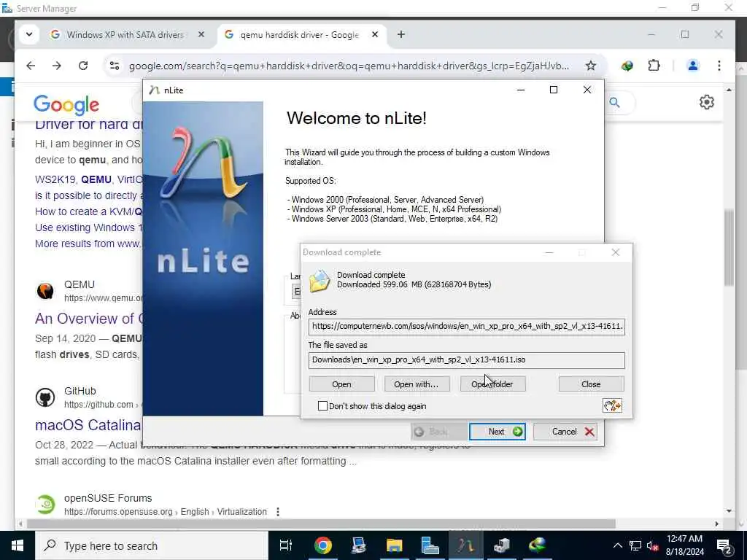
Task: Click Close button in Download complete dialog
Action: click(x=591, y=384)
